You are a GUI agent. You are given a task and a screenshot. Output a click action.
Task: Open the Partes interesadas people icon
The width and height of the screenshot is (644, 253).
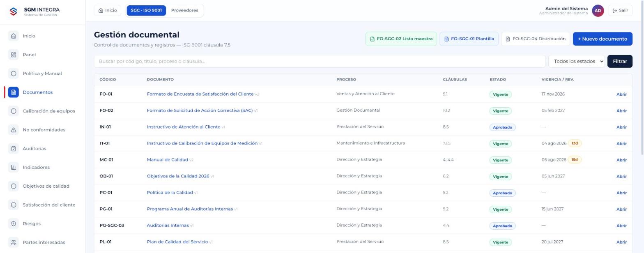[x=14, y=242]
